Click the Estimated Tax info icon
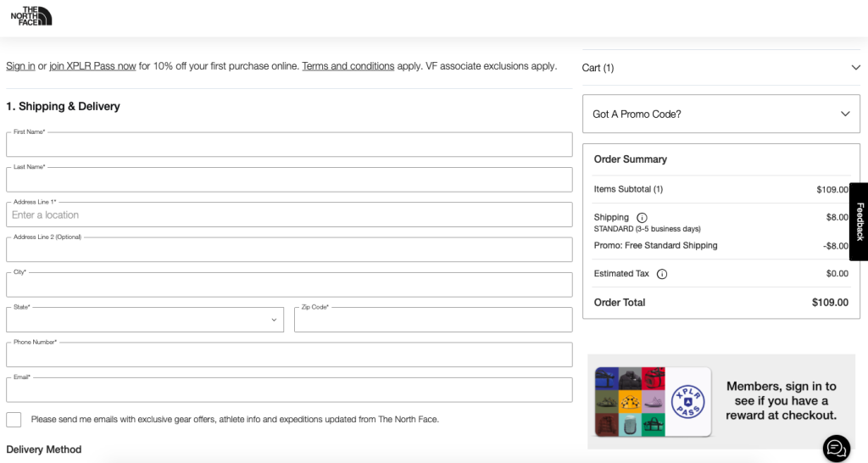The height and width of the screenshot is (463, 868). click(x=662, y=274)
